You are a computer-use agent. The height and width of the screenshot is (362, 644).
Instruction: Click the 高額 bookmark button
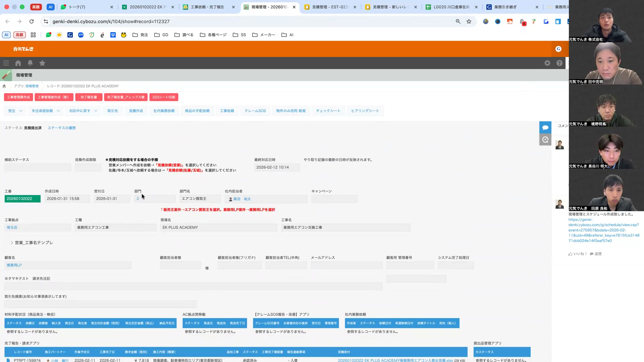click(x=19, y=35)
